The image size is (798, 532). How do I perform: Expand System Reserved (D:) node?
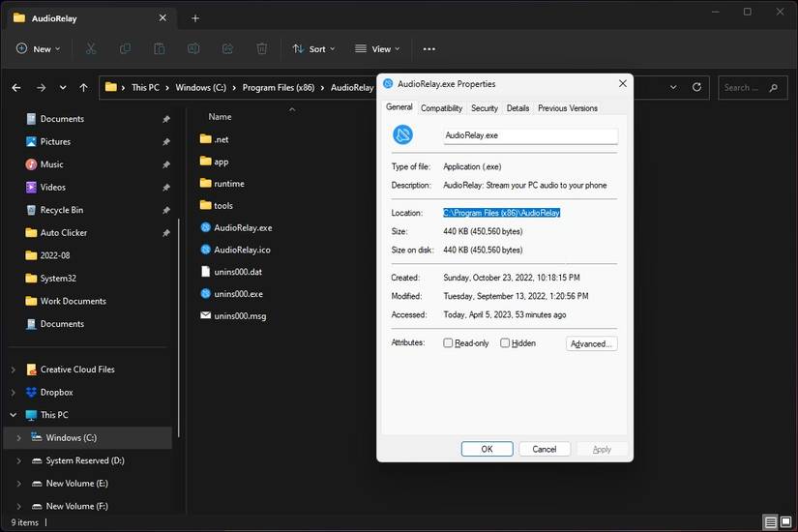pos(18,460)
